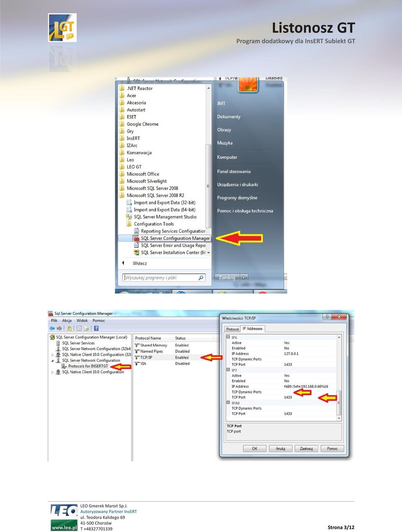
Task: Click the Forward arrow in Configuration Manager toolbar
Action: coord(59,329)
